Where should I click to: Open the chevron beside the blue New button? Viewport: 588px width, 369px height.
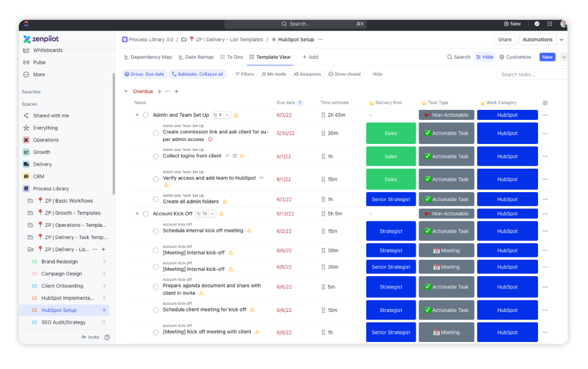(563, 57)
